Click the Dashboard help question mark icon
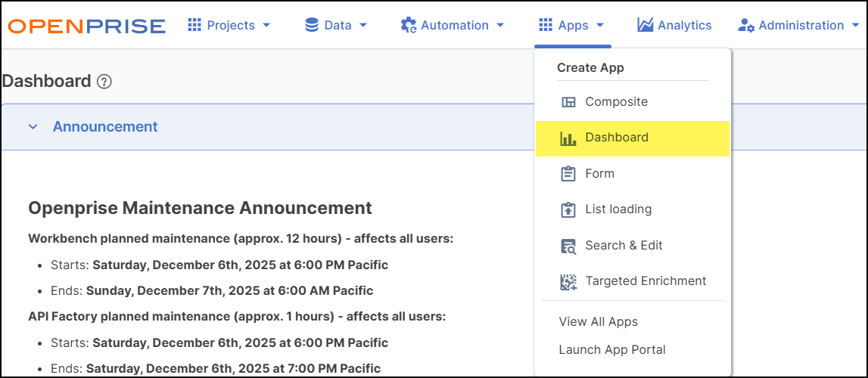 (104, 82)
